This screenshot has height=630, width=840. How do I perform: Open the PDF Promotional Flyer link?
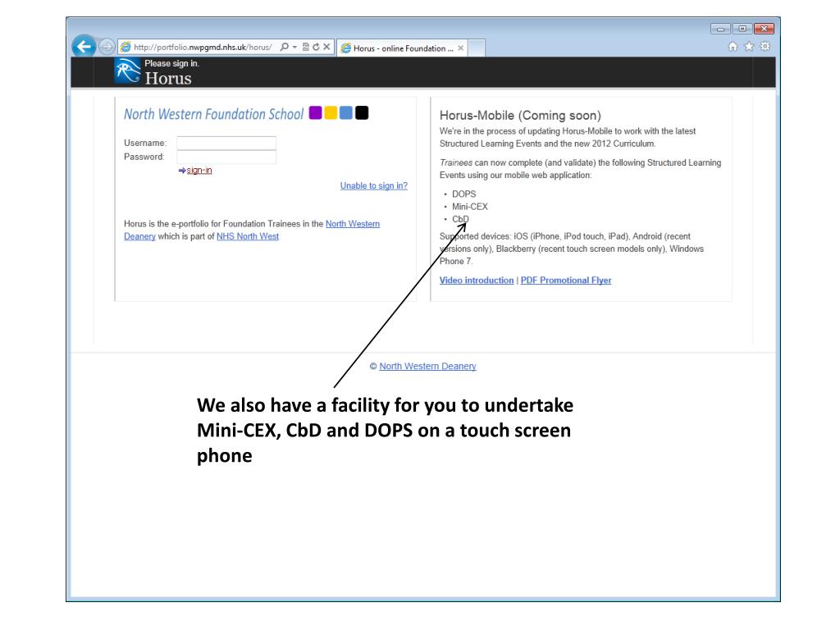566,281
